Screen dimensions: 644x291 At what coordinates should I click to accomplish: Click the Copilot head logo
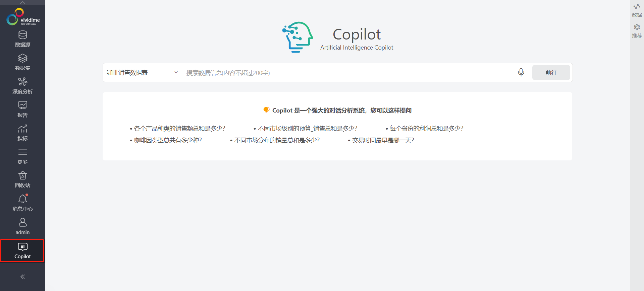(297, 37)
